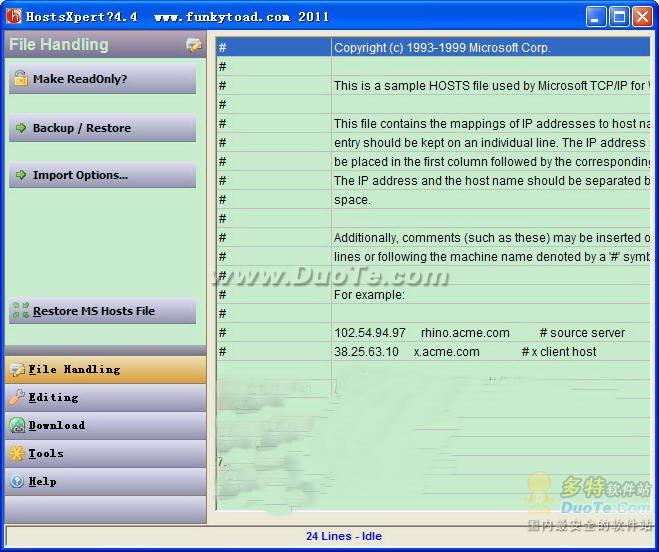Image resolution: width=659 pixels, height=552 pixels.
Task: Select the row 'be placed in the first column'
Action: (433, 161)
